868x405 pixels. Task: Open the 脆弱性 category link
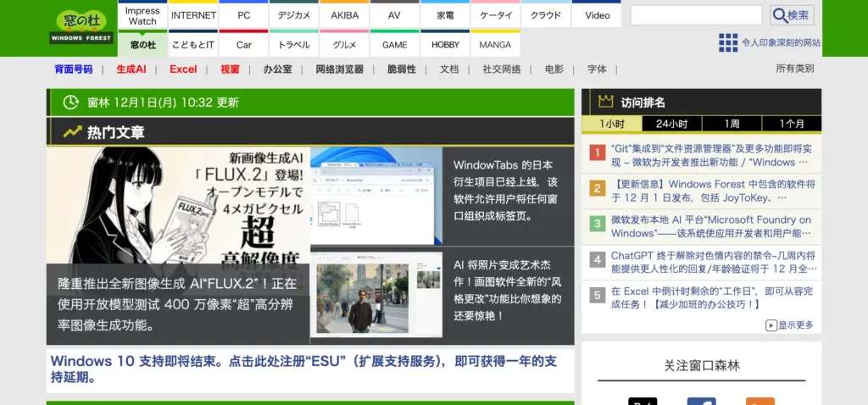click(x=401, y=69)
